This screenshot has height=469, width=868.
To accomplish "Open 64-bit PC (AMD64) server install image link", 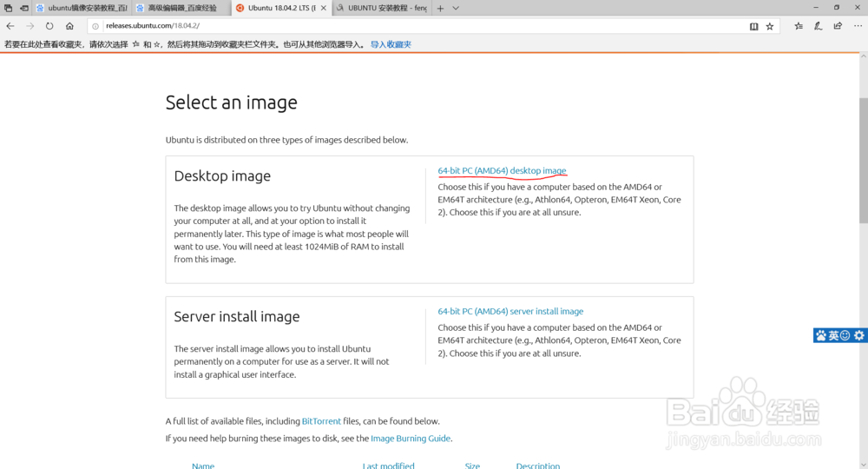I will click(x=510, y=311).
